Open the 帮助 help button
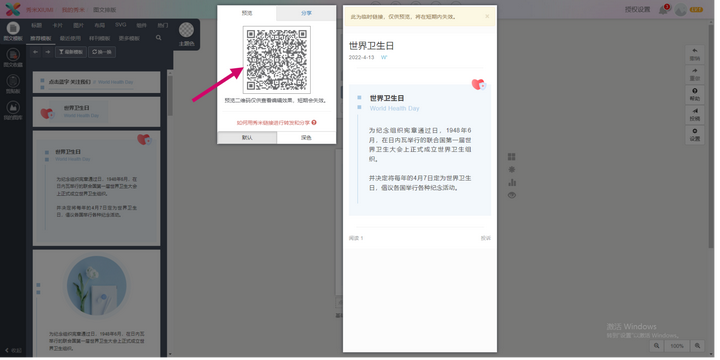Image resolution: width=720 pixels, height=360 pixels. click(695, 95)
